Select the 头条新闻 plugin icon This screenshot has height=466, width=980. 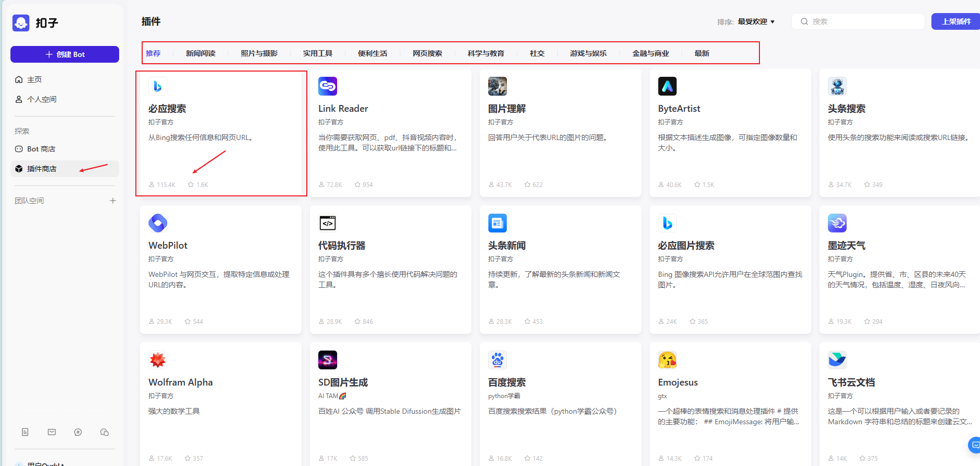498,223
